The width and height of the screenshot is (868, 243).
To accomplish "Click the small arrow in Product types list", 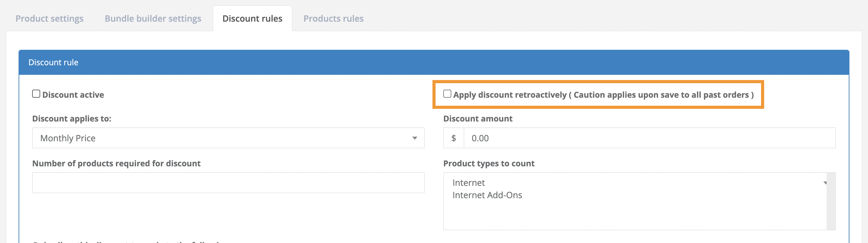I will tap(825, 183).
